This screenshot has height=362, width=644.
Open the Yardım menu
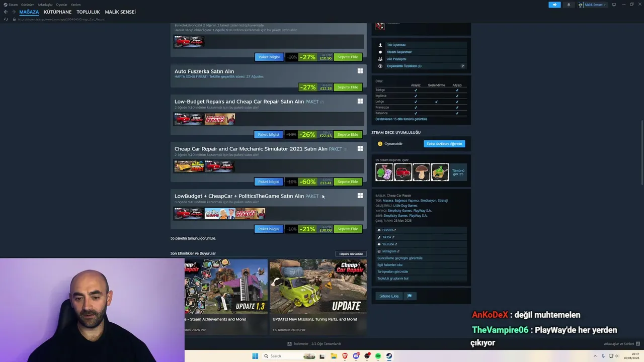(x=75, y=5)
